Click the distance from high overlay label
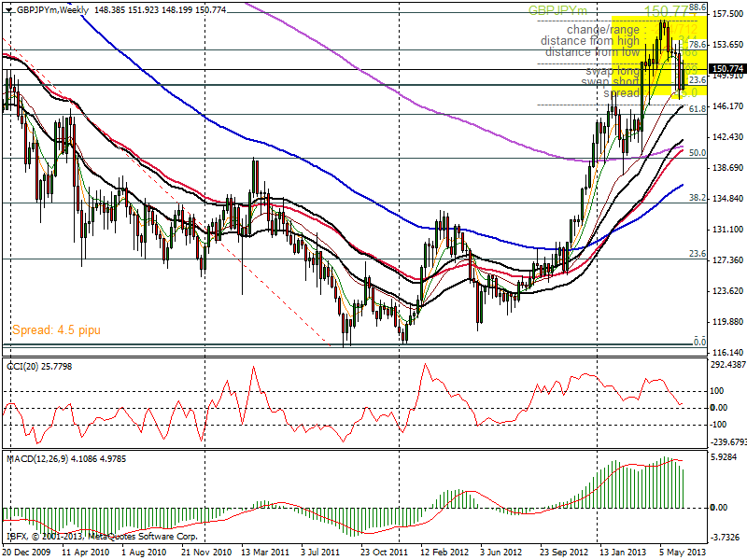This screenshot has height=560, width=747. coord(590,41)
